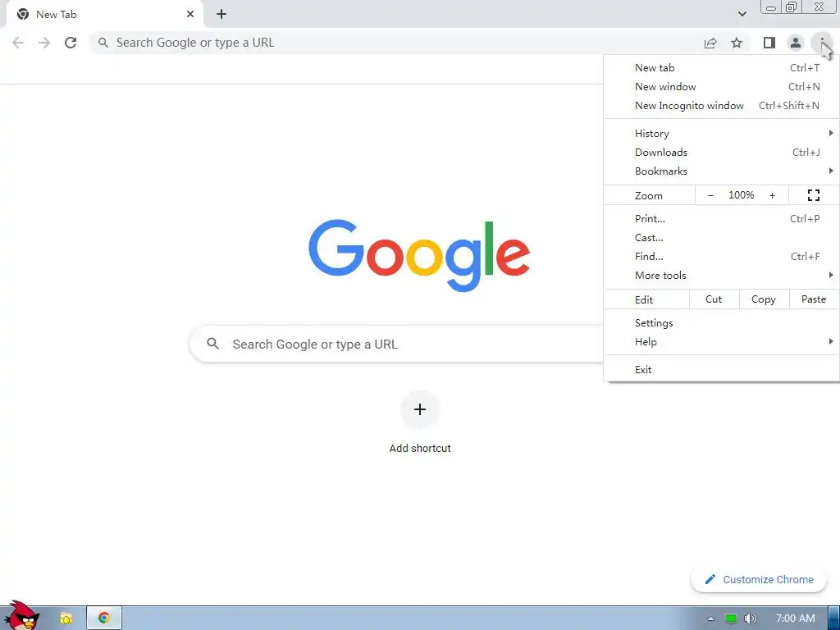
Task: Decrease zoom with the minus button
Action: point(711,195)
